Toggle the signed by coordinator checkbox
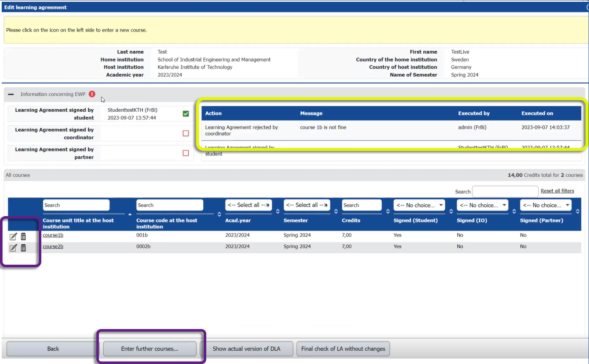 pos(185,133)
